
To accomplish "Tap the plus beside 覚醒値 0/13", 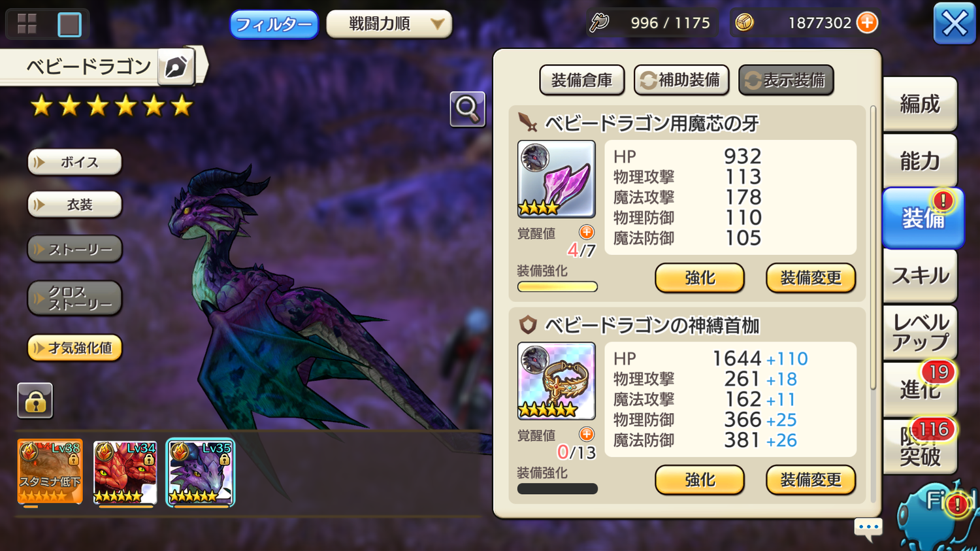I will click(x=587, y=434).
